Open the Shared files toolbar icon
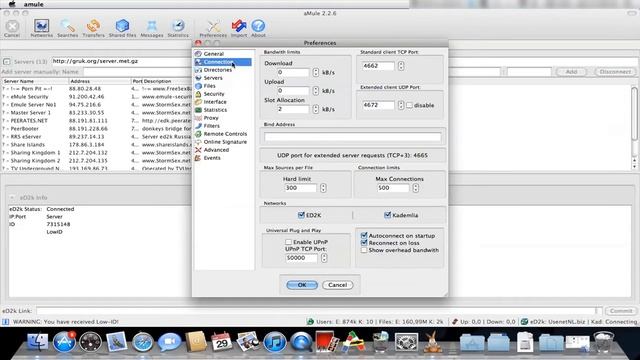Viewport: 640px width, 360px height. tap(122, 28)
